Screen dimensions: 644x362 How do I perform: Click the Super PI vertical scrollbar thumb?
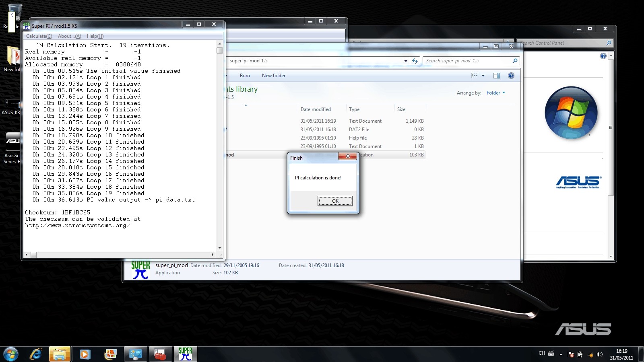coord(220,50)
